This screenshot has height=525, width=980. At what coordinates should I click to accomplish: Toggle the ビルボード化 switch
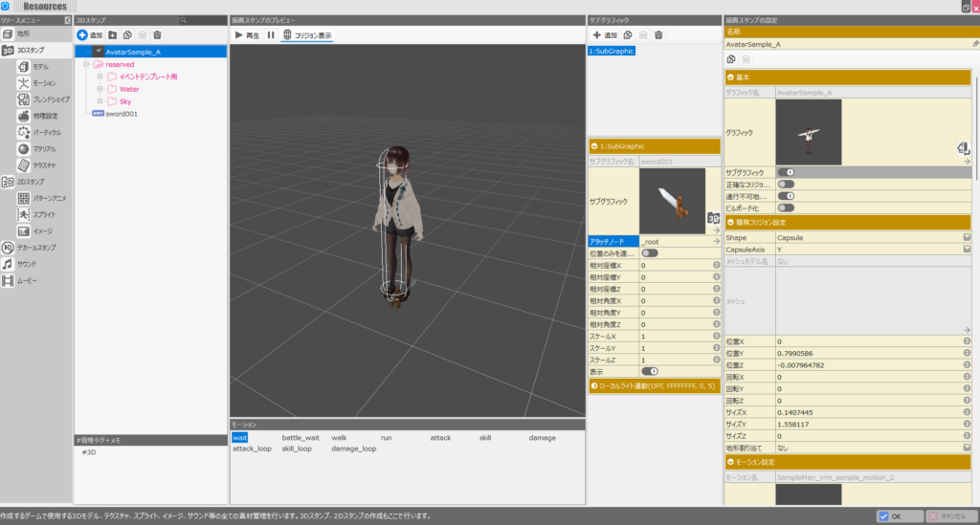(x=787, y=208)
